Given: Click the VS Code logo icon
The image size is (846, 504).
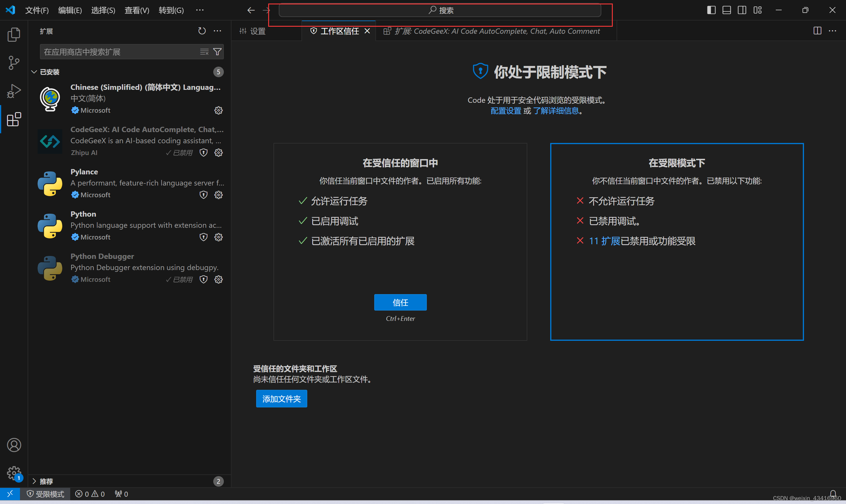Looking at the screenshot, I should point(10,10).
